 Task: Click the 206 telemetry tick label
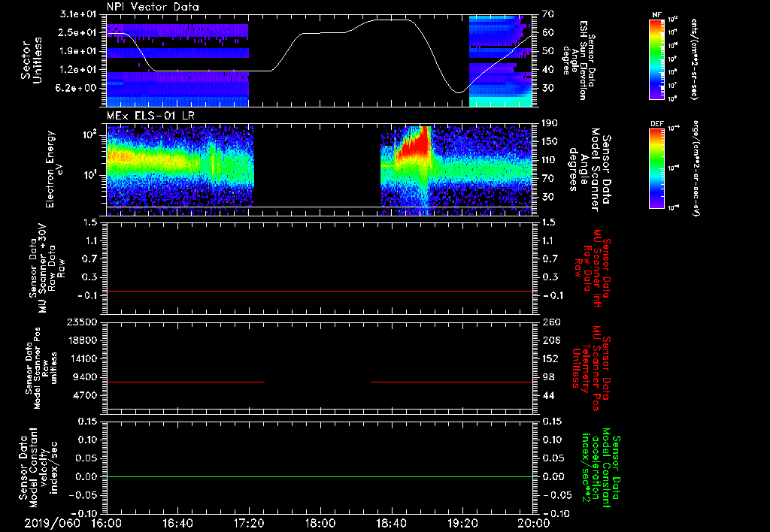[x=550, y=340]
